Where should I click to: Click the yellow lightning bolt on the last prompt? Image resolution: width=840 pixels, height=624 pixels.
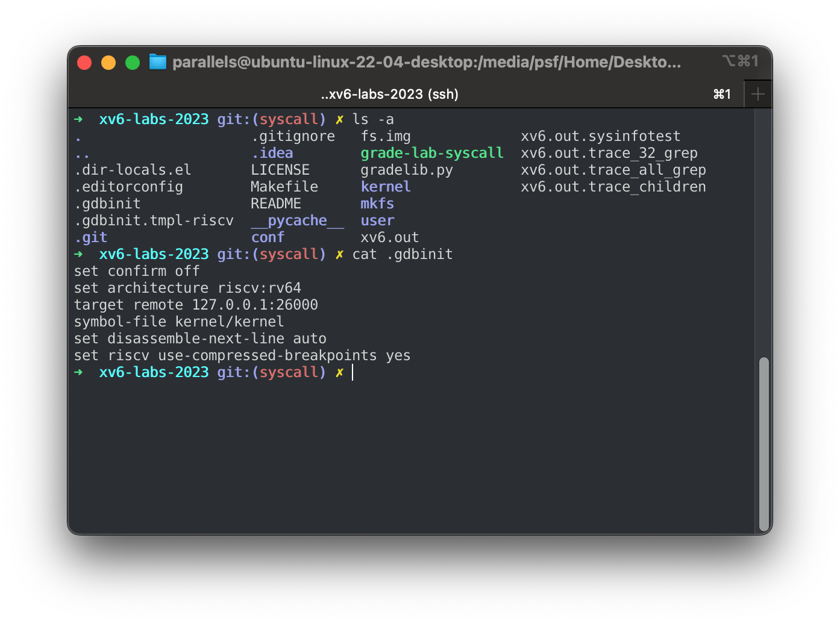click(339, 372)
